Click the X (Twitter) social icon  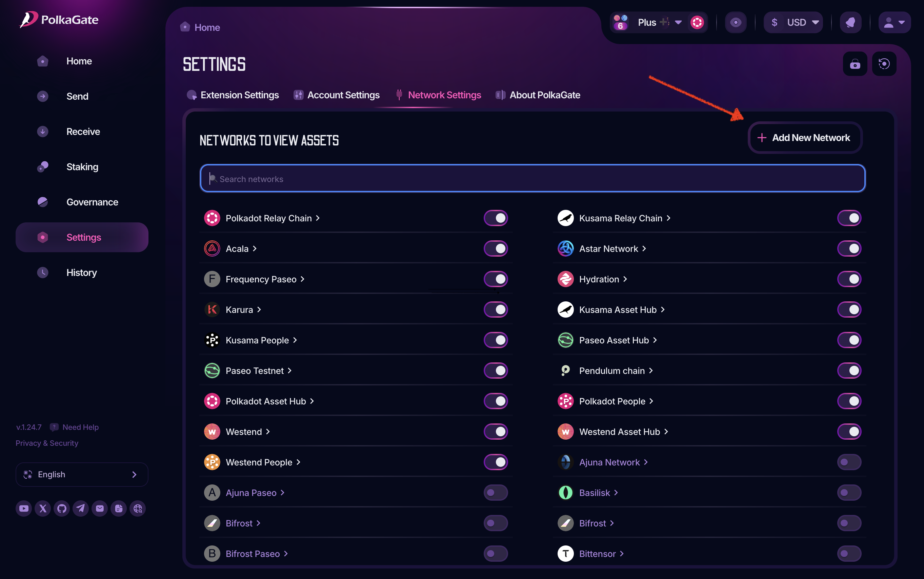coord(43,508)
